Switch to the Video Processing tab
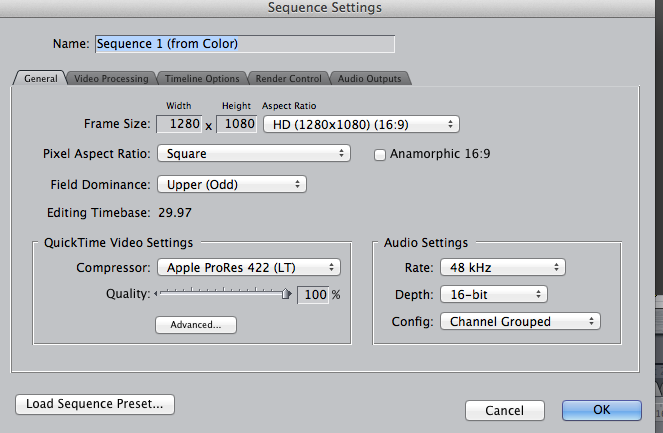 [110, 78]
